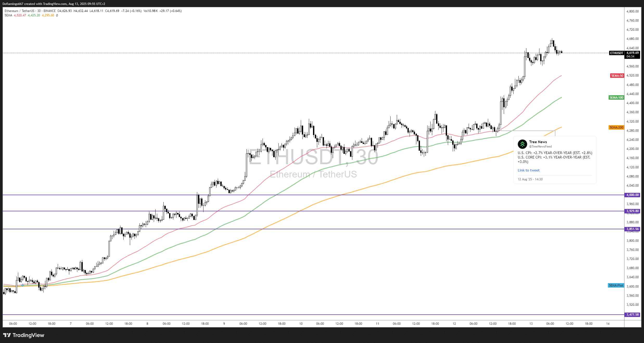This screenshot has height=343, width=644.
Task: Select the green 5EMA:100 price scale label
Action: [616, 97]
